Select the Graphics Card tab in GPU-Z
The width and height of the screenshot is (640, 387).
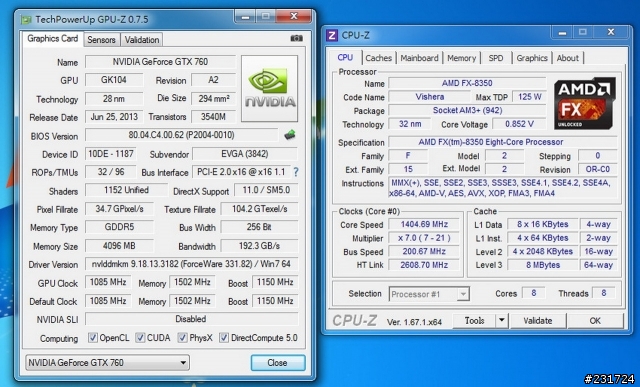(53, 39)
